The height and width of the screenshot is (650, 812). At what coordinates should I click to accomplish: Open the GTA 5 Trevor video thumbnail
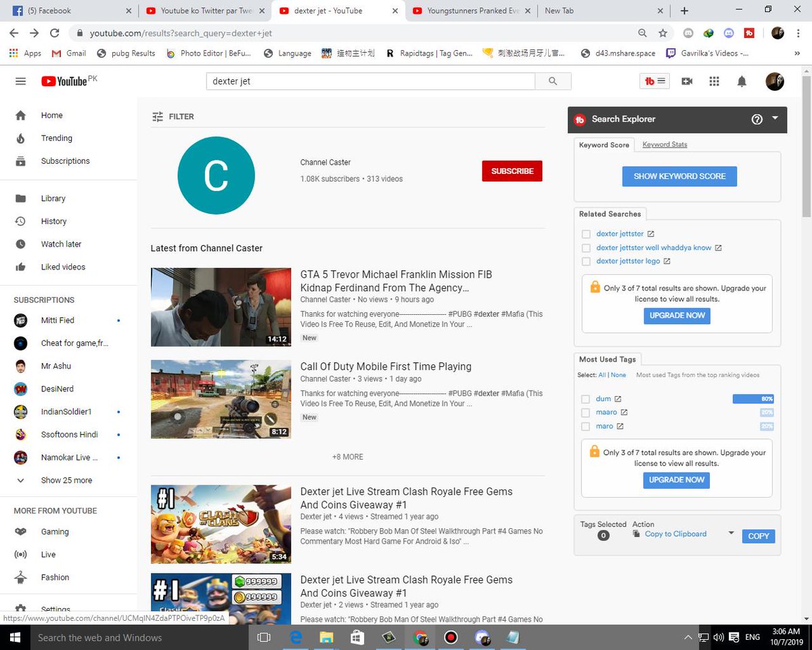coord(221,307)
